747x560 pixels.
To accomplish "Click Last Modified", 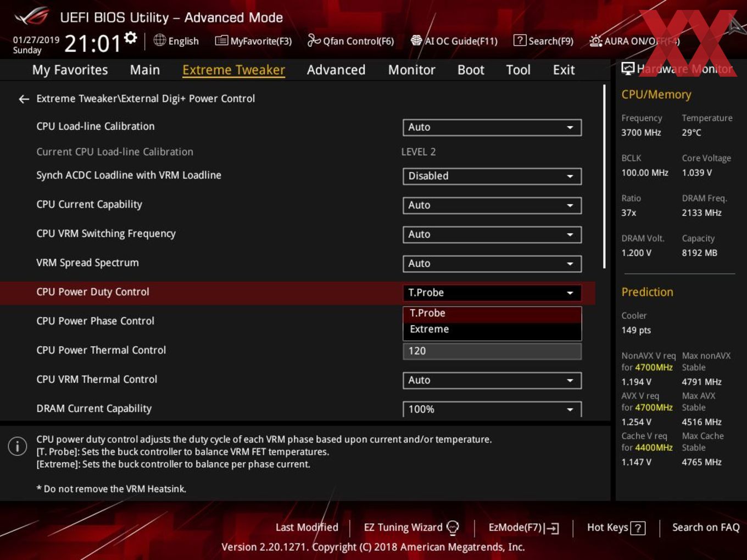I will pyautogui.click(x=307, y=527).
